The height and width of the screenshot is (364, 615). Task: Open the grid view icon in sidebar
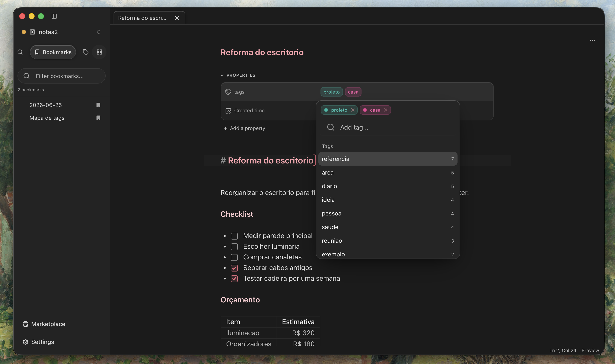point(99,52)
